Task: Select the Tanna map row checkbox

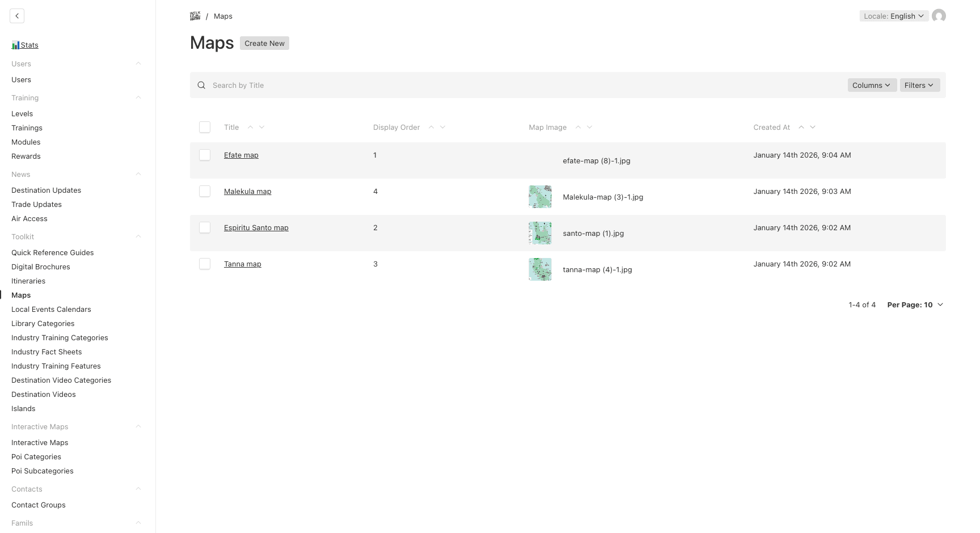Action: 205,264
